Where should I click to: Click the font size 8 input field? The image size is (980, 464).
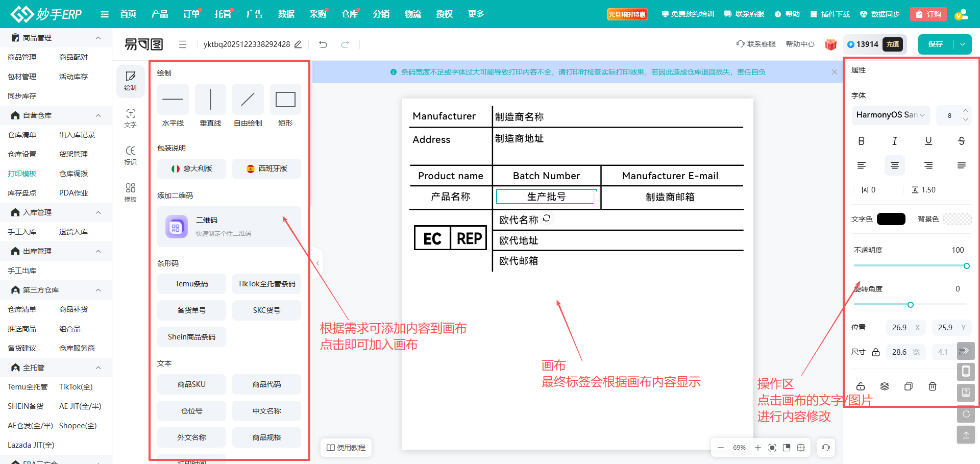pos(949,115)
